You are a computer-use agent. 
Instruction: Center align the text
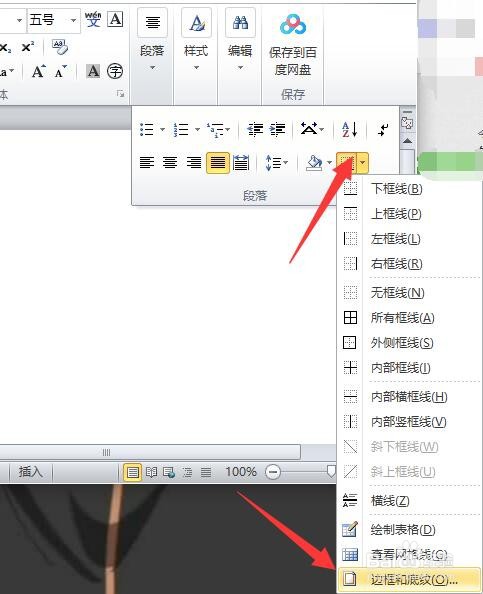[170, 163]
